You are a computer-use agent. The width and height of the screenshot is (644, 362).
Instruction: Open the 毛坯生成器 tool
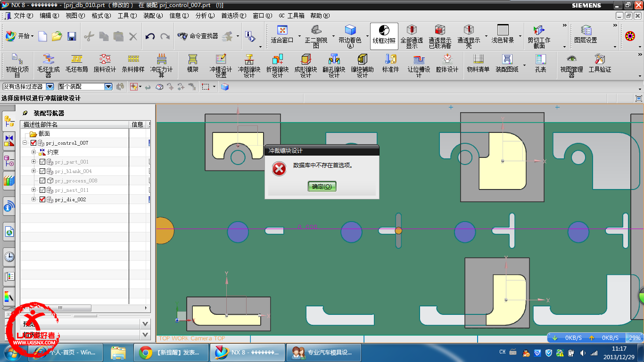coord(49,65)
